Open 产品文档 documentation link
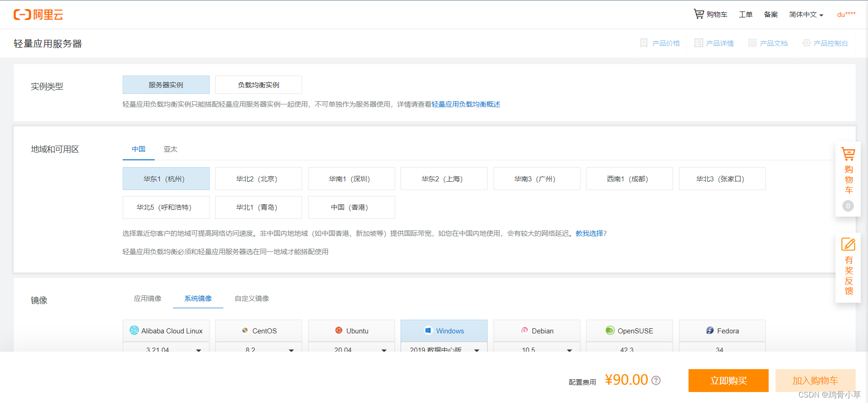 (x=768, y=43)
